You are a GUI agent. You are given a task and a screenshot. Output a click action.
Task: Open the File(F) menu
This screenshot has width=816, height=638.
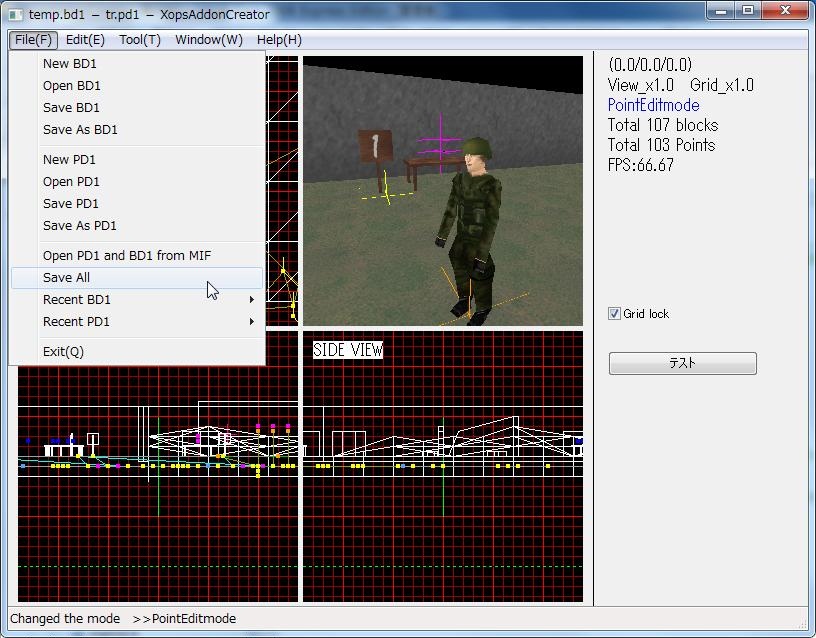pyautogui.click(x=33, y=40)
